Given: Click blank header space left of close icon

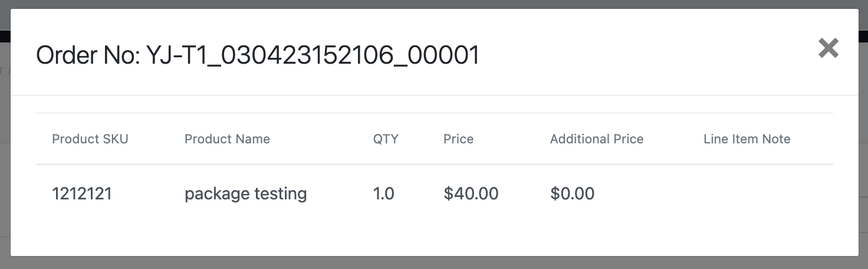Looking at the screenshot, I should tap(649, 55).
